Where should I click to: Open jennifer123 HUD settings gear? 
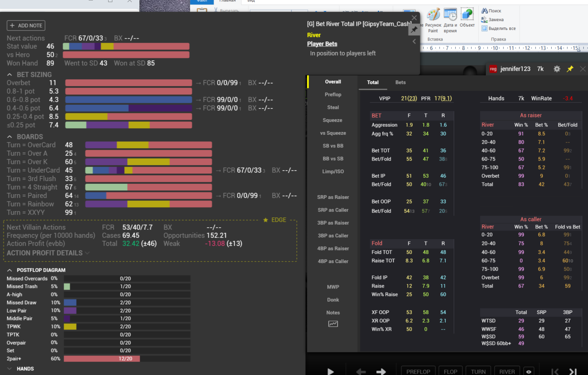coord(557,69)
